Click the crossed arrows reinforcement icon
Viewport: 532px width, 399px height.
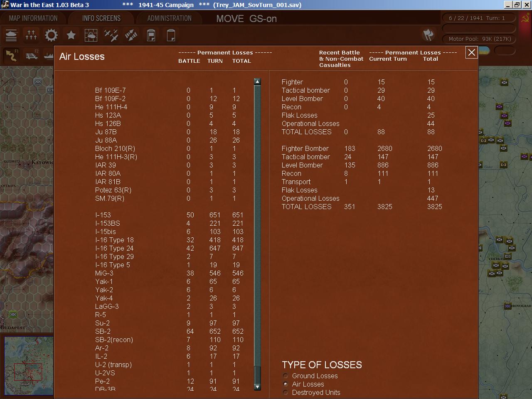point(131,35)
